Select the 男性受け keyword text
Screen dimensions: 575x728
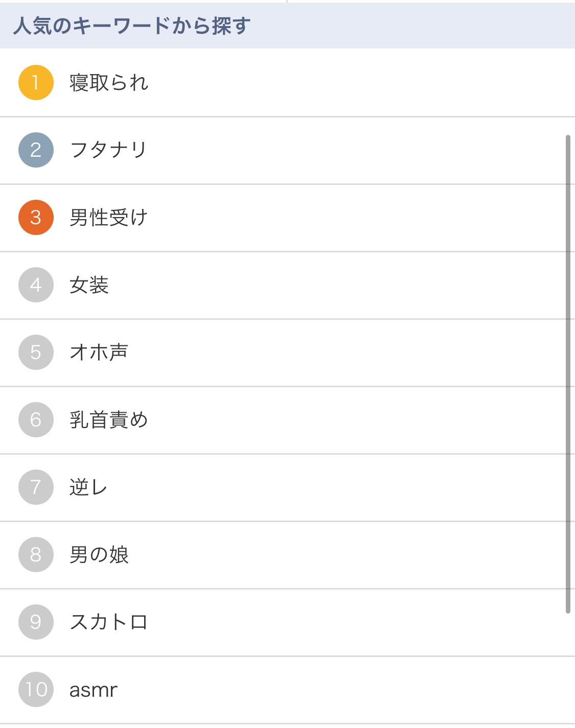click(x=108, y=218)
